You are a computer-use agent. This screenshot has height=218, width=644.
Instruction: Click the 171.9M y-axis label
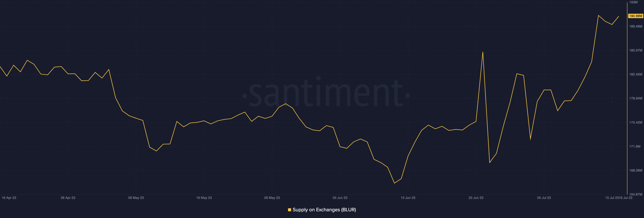(x=635, y=146)
